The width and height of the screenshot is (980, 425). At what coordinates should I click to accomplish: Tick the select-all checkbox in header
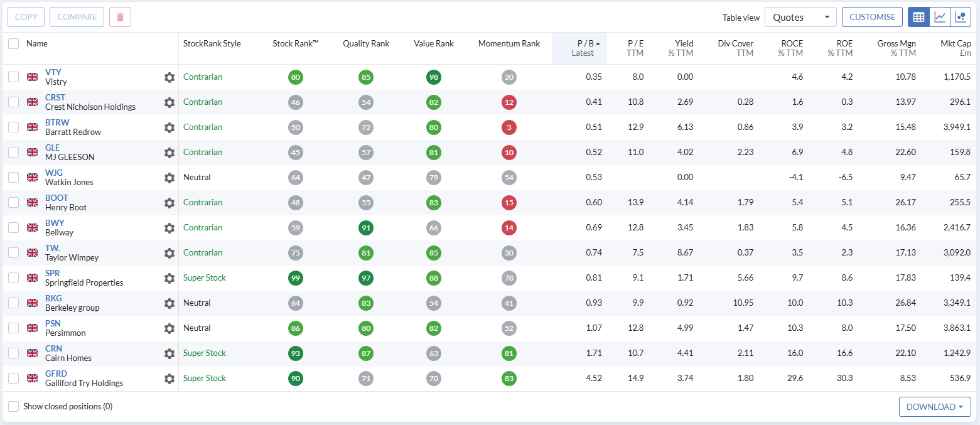[x=13, y=43]
